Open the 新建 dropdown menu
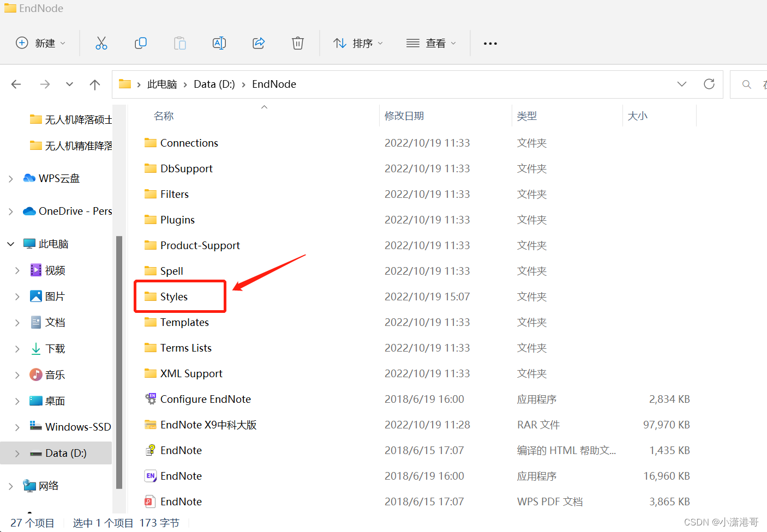Screen dimensions: 767x532 [41, 43]
